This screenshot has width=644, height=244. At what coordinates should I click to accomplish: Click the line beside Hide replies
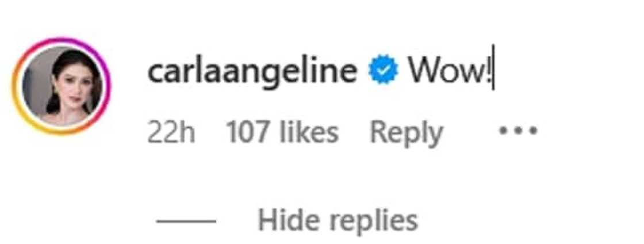tap(186, 220)
